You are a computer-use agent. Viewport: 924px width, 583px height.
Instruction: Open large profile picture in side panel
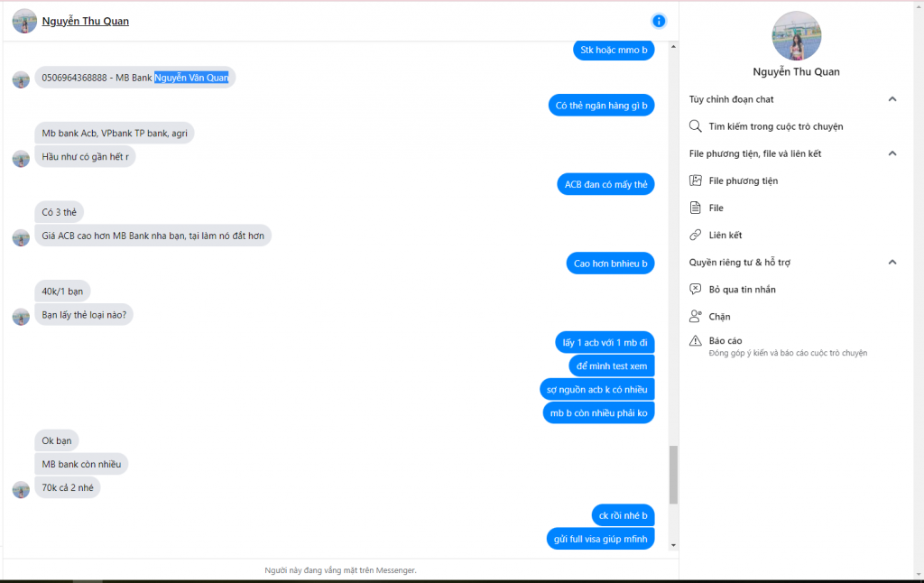[796, 35]
